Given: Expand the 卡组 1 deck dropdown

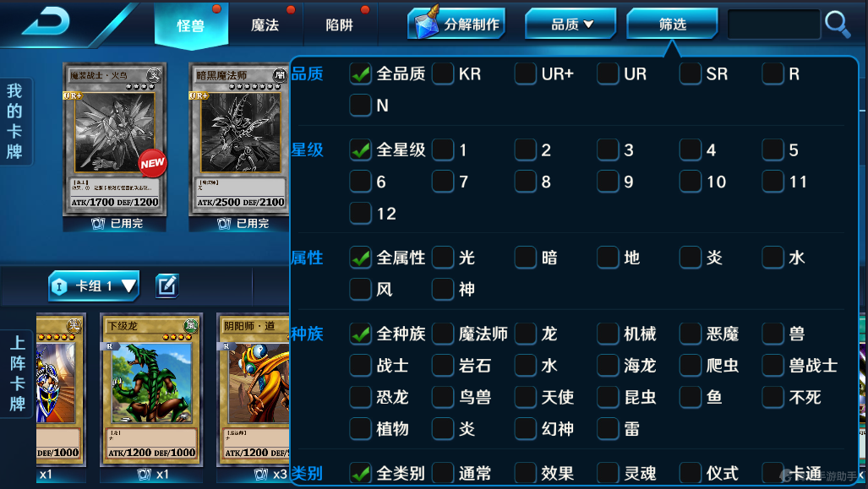Looking at the screenshot, I should 93,286.
